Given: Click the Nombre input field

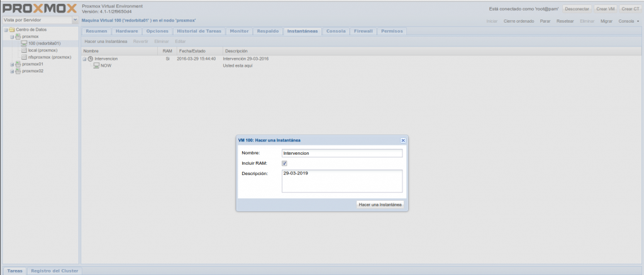Looking at the screenshot, I should pos(341,153).
